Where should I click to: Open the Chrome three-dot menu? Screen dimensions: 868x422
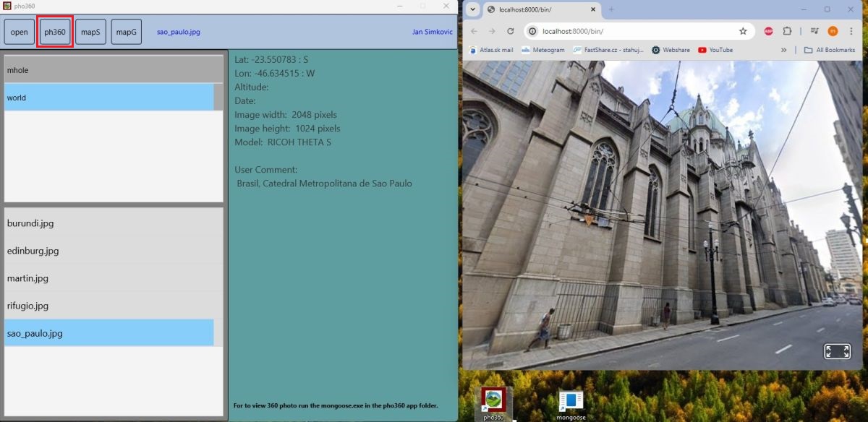click(x=851, y=31)
